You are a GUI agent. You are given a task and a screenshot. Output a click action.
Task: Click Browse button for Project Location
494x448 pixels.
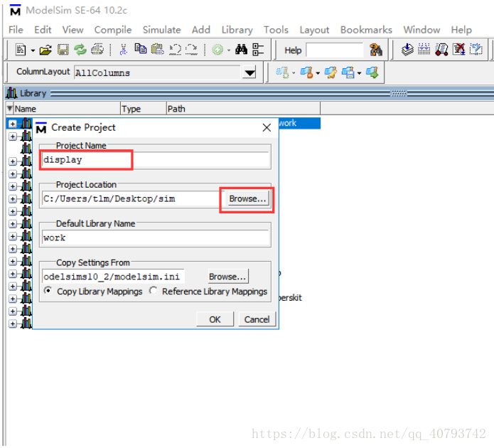pos(247,198)
